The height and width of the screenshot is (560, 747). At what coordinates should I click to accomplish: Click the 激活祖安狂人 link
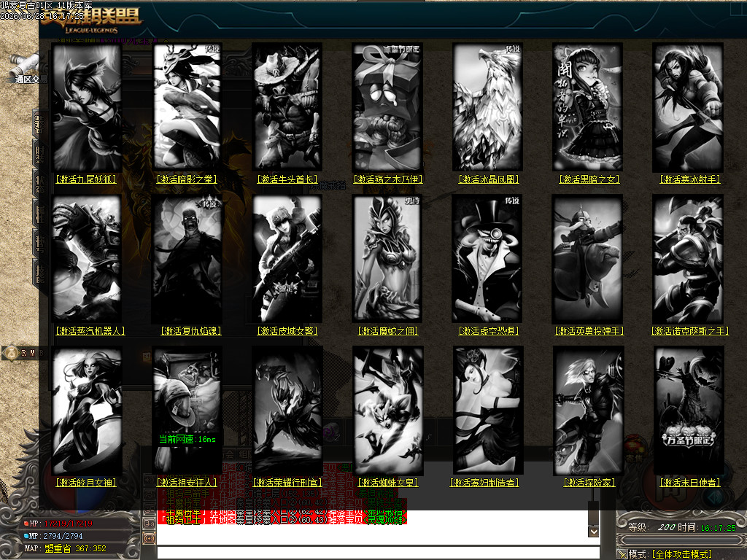pyautogui.click(x=187, y=483)
